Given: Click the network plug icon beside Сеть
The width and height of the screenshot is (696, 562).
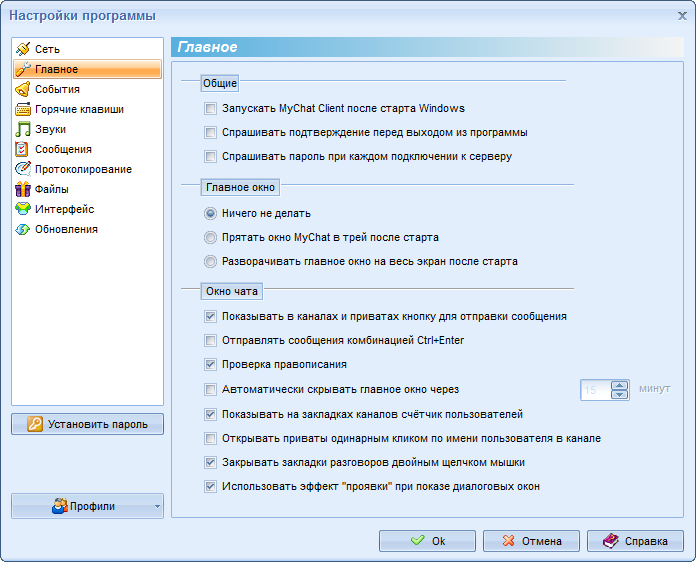Looking at the screenshot, I should coord(23,49).
